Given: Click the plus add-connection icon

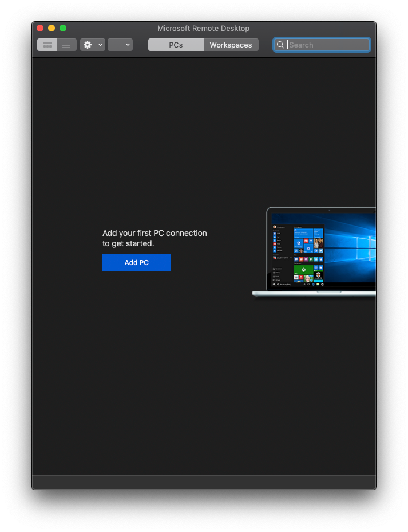Looking at the screenshot, I should (x=114, y=45).
